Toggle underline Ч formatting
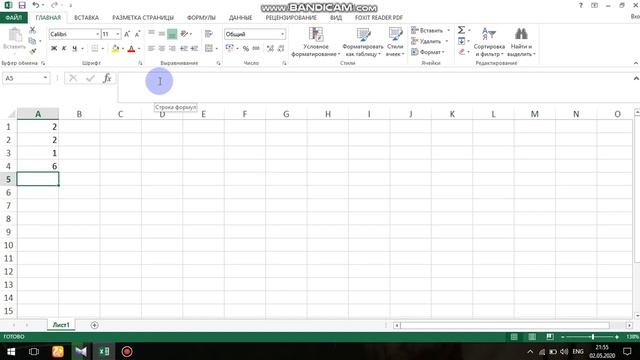This screenshot has height=360, width=640. point(74,49)
